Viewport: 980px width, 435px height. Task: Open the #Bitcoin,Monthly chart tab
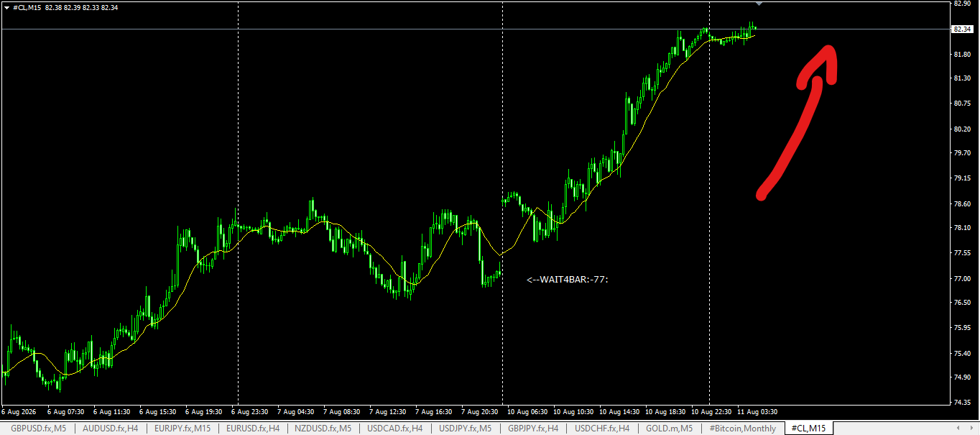[742, 429]
